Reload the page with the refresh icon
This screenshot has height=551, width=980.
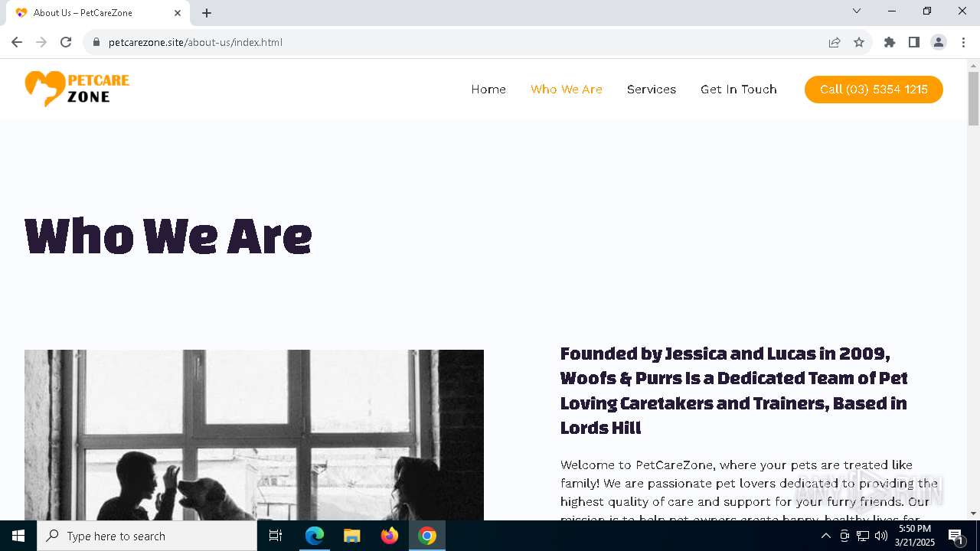tap(66, 42)
